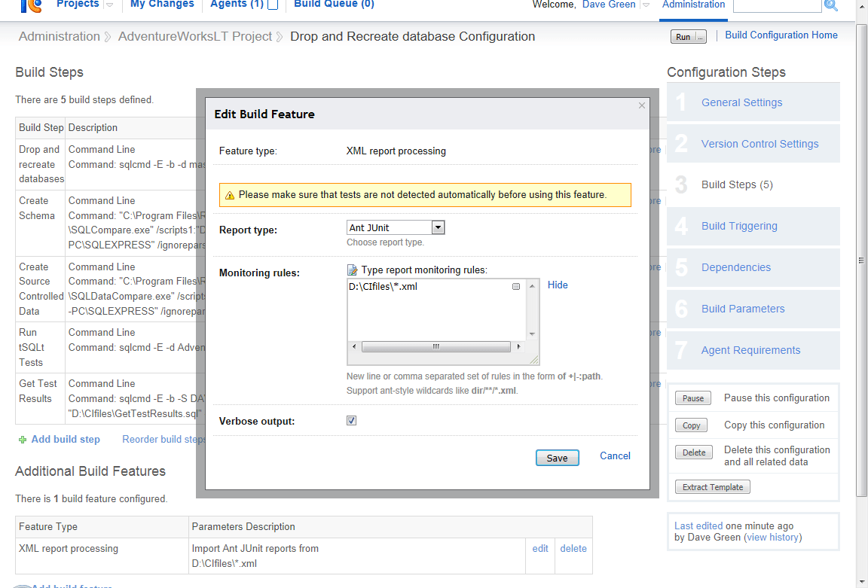Open Build Configuration Home link
Image resolution: width=868 pixels, height=588 pixels.
781,35
